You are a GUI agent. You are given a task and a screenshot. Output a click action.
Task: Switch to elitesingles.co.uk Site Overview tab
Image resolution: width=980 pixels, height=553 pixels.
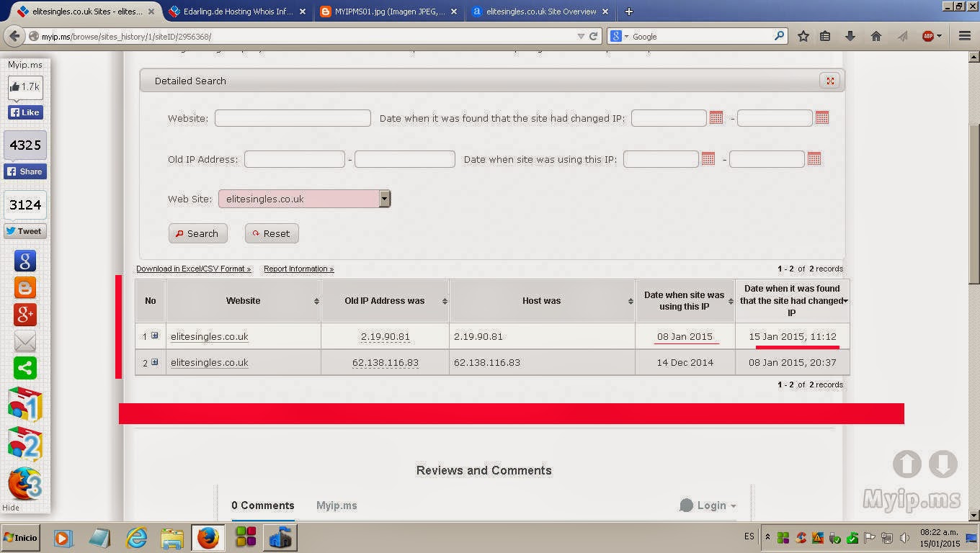pos(540,12)
